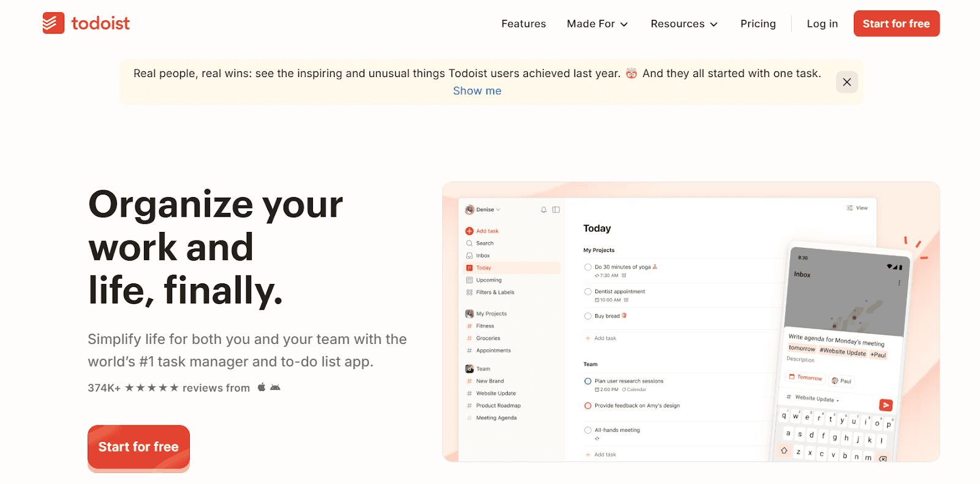
Task: Click the 374K+ reviews text
Action: pos(168,388)
